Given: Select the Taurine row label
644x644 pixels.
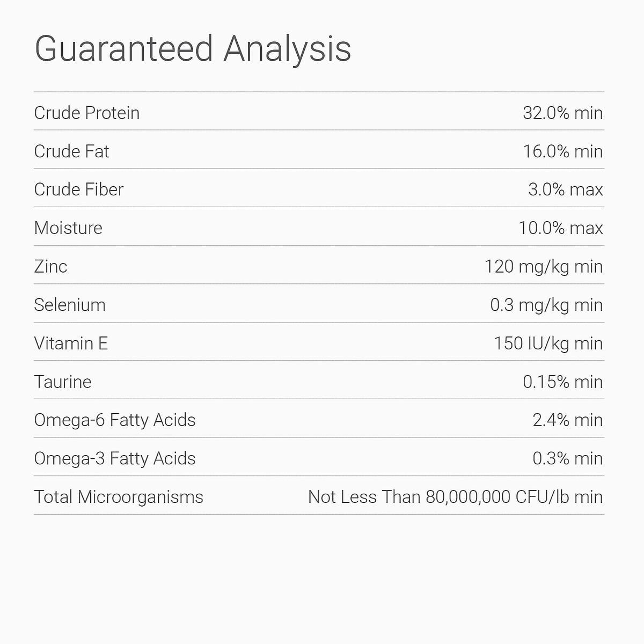Looking at the screenshot, I should click(63, 382).
